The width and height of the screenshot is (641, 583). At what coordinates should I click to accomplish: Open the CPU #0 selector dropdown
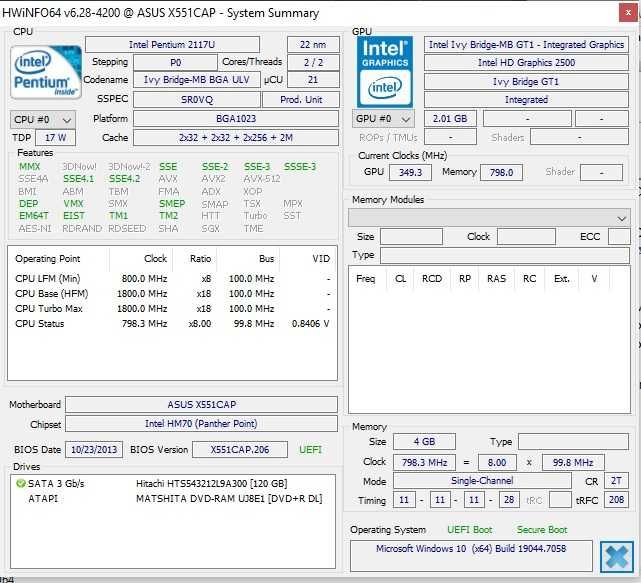click(43, 119)
